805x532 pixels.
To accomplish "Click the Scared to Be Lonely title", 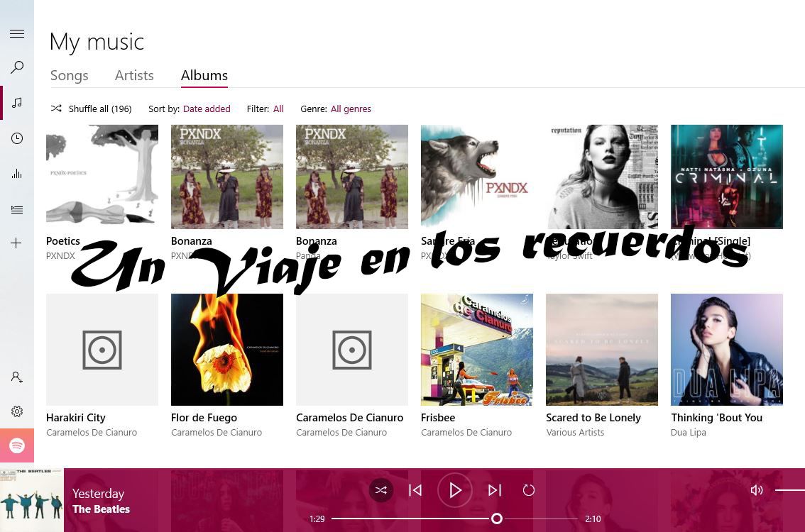I will 593,418.
